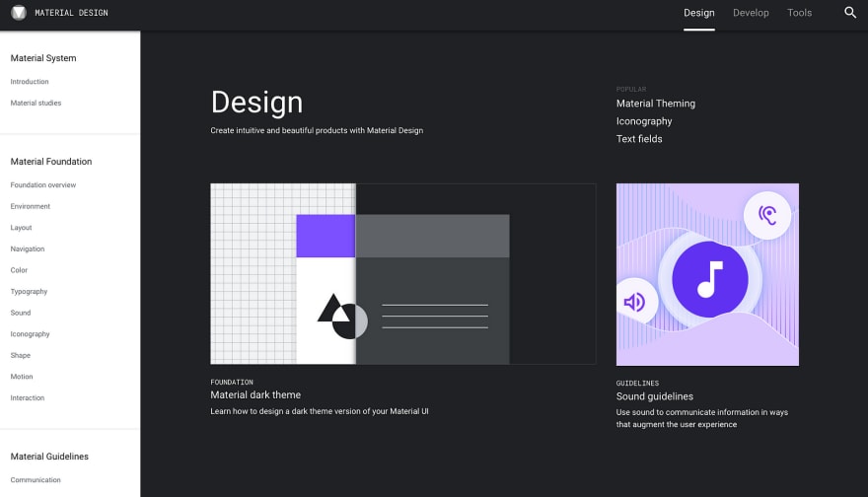The image size is (868, 497).
Task: Switch to the Design tab
Action: [x=698, y=13]
